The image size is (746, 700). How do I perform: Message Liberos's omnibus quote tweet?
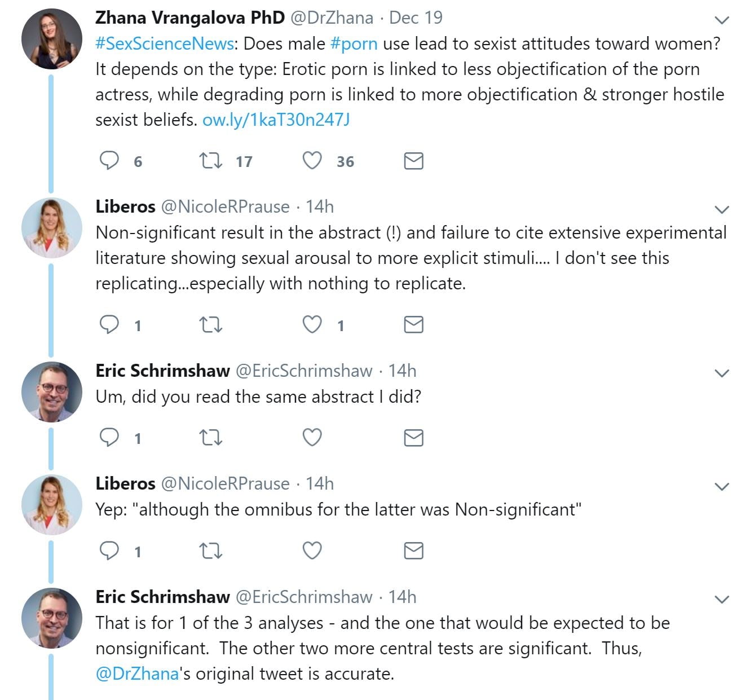click(413, 551)
